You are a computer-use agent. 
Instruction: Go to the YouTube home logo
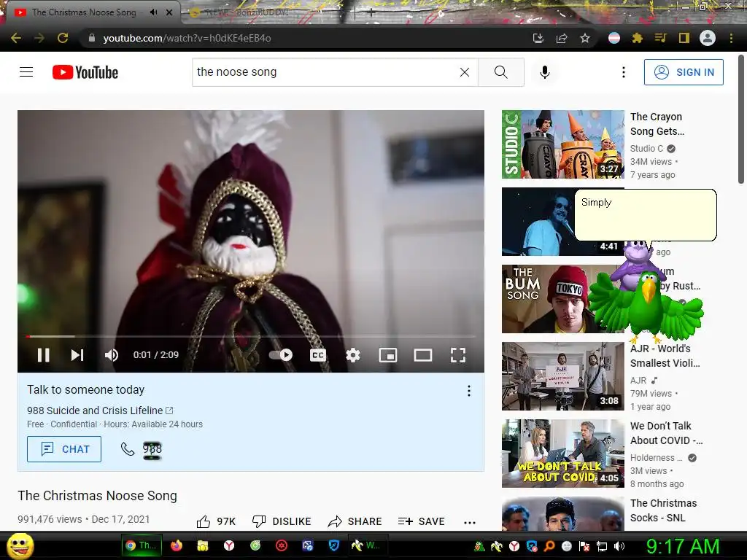tap(85, 72)
